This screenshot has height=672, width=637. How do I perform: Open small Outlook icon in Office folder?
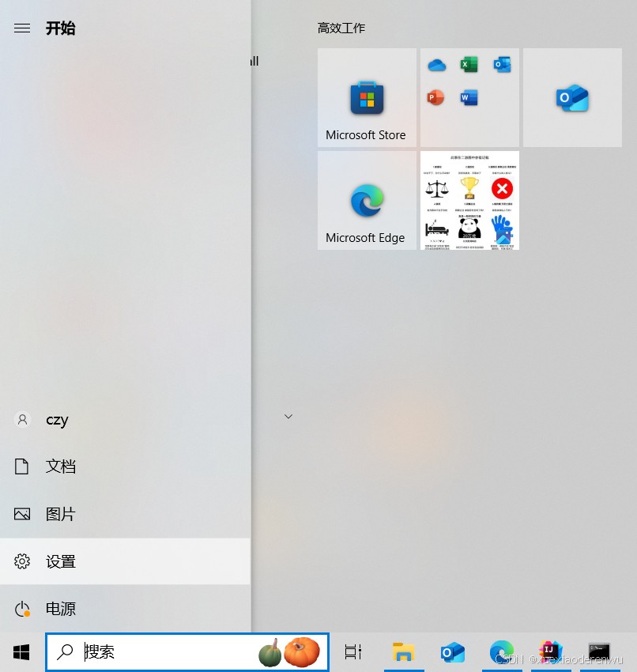click(502, 65)
